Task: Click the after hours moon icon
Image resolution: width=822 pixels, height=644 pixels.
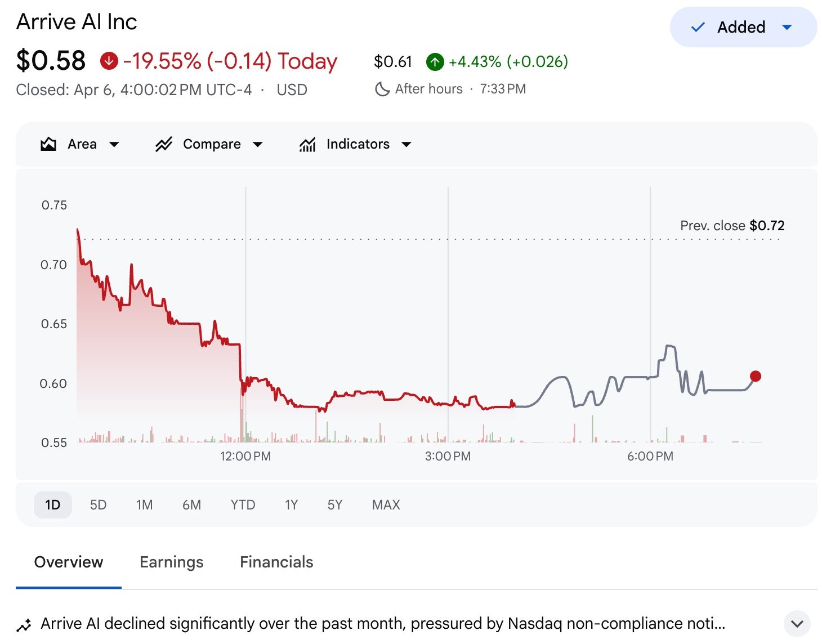Action: point(382,88)
